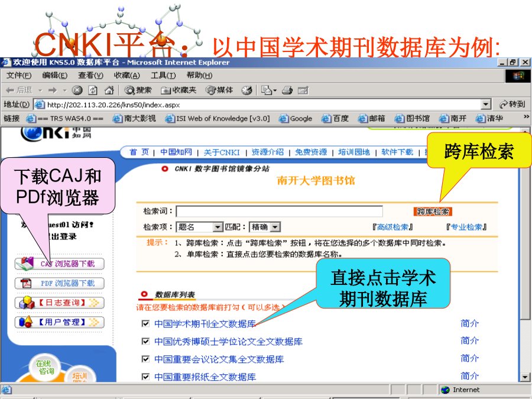Screen dimensions: 532x399
Task: Open the ISI Web of Knowledge shortcut
Action: click(218, 118)
